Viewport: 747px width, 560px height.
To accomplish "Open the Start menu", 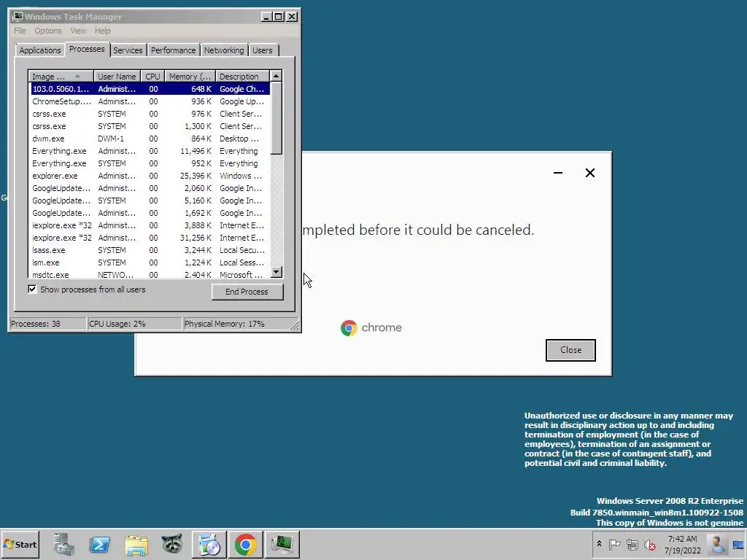I will click(20, 544).
